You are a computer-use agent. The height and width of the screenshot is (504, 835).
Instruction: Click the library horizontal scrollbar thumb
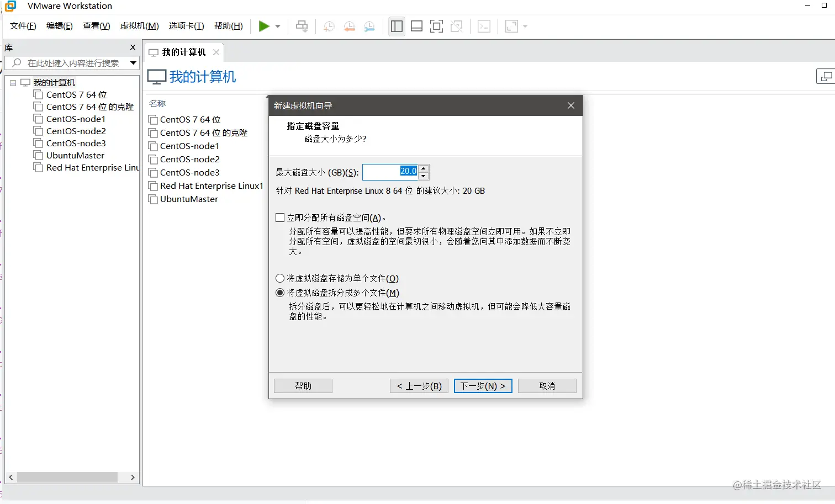pyautogui.click(x=67, y=477)
